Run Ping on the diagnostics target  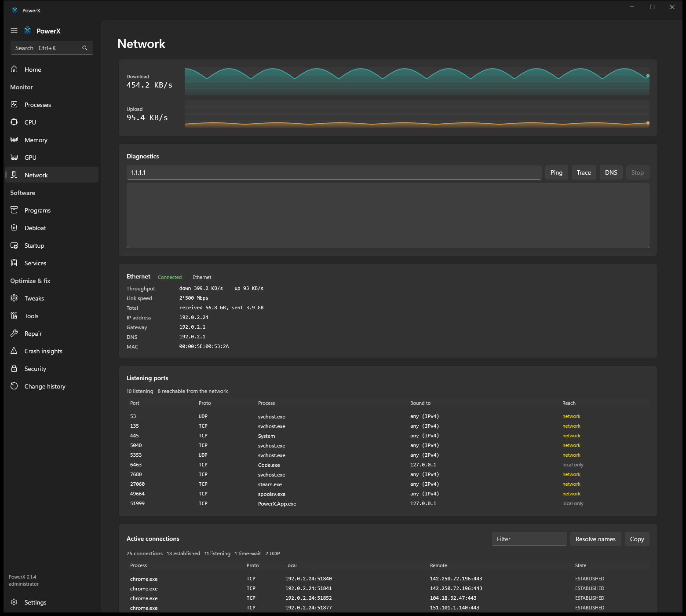[x=556, y=172]
